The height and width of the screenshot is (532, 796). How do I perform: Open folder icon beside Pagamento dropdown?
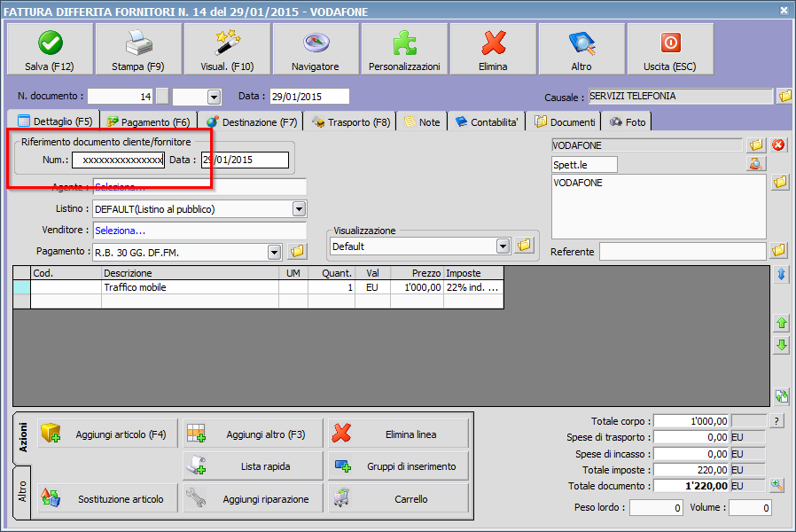coord(297,251)
